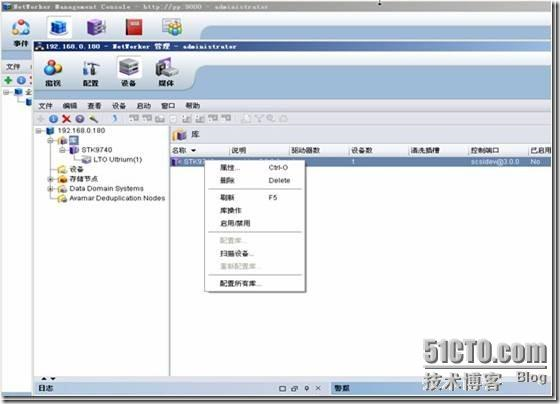Click the red X delete toolbar icon
The height and width of the screenshot is (404, 560).
(x=66, y=119)
